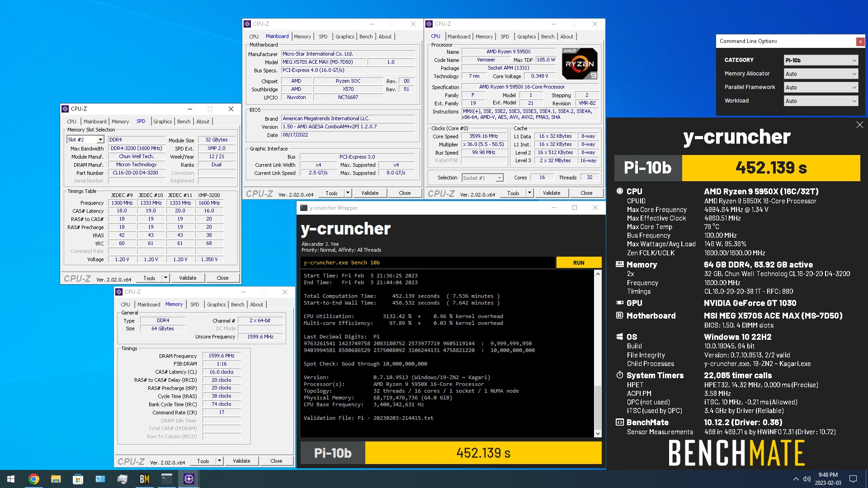Open the CATEGORY Pi-10b dropdown
868x488 pixels.
[x=821, y=60]
